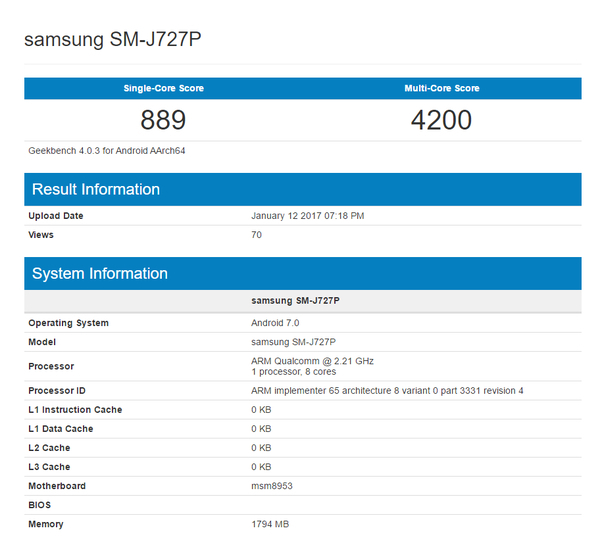Viewport: 600px width, 545px height.
Task: Click the L1 Instruction Cache label
Action: click(75, 410)
